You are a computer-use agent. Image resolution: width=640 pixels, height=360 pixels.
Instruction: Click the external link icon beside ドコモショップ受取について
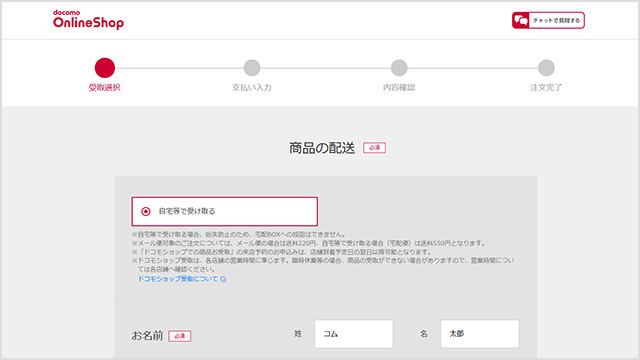(223, 279)
